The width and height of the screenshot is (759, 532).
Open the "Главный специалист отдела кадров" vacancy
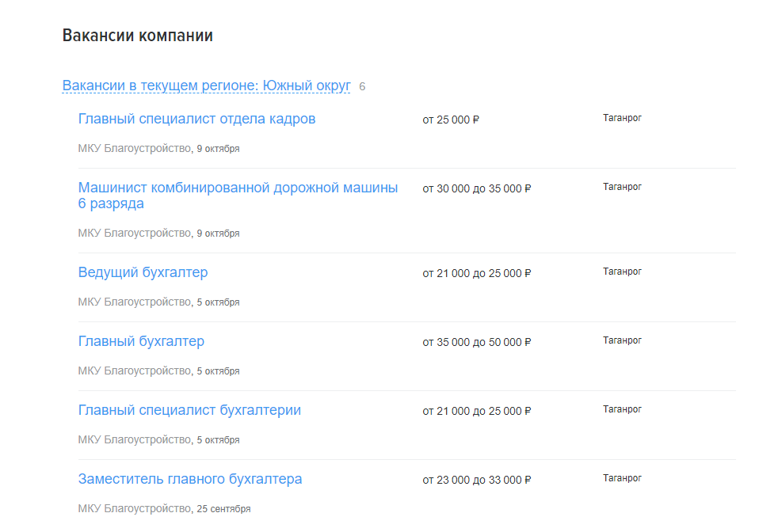coord(196,119)
